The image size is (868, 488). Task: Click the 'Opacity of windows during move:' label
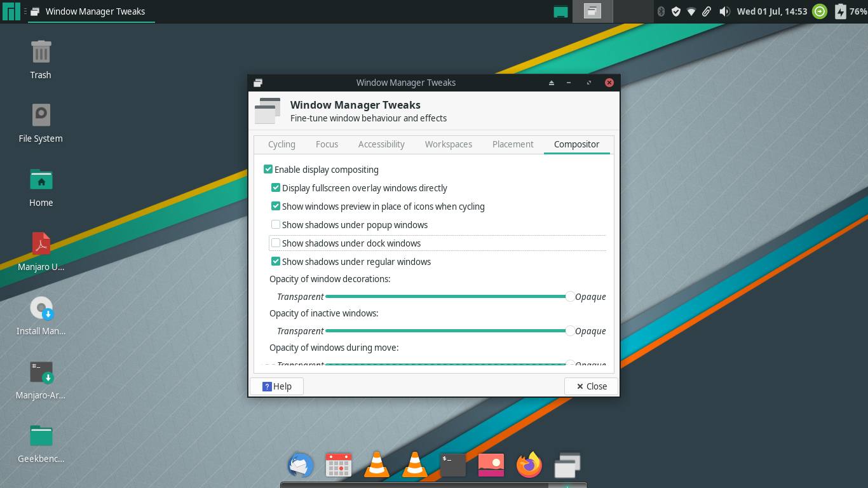click(x=334, y=348)
